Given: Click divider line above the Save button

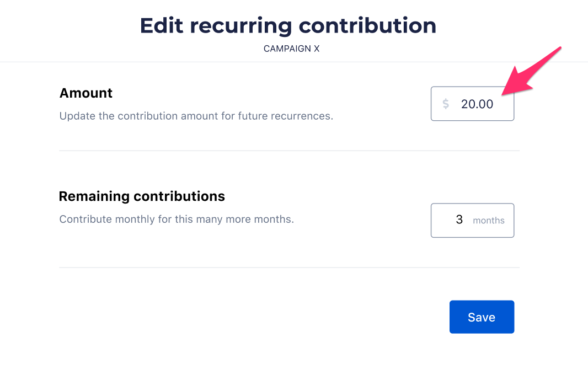Looking at the screenshot, I should click(x=289, y=268).
